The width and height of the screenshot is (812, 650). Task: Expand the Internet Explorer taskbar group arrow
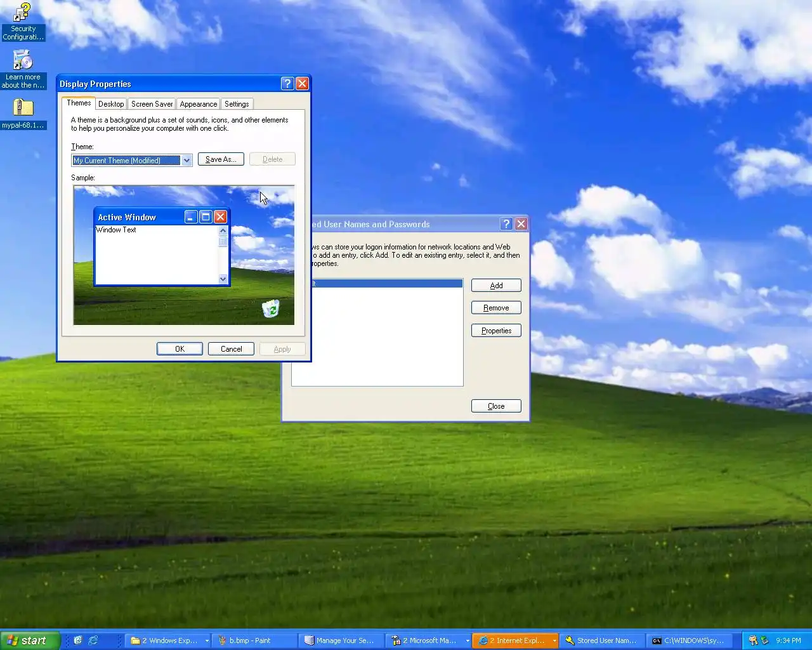point(554,641)
